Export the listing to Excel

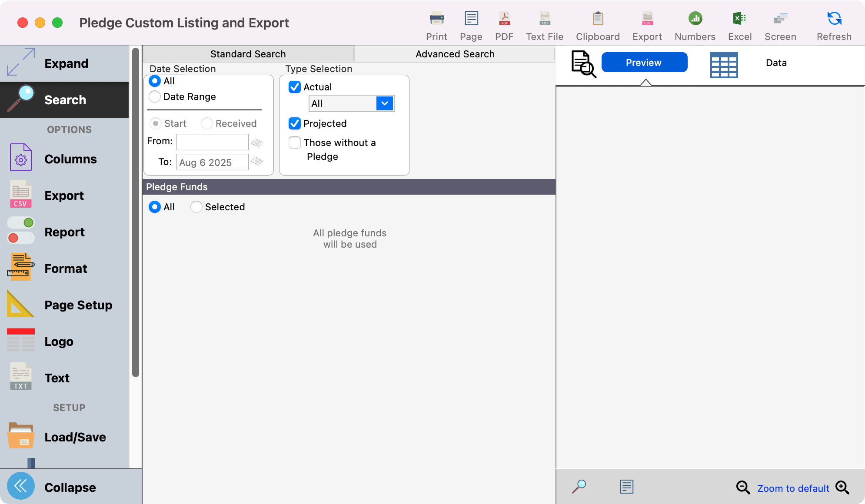739,24
